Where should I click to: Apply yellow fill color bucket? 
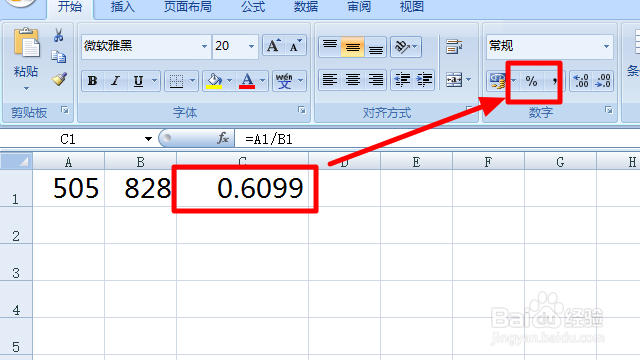[x=214, y=81]
